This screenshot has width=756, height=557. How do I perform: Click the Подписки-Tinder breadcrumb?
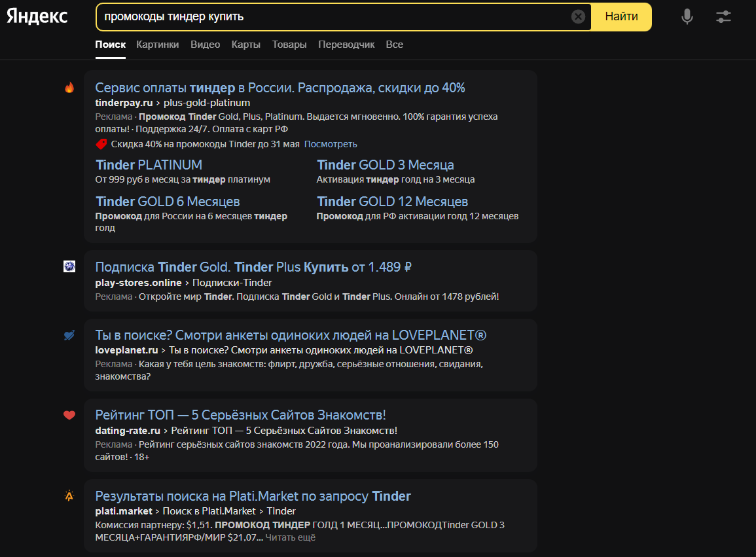pos(232,283)
